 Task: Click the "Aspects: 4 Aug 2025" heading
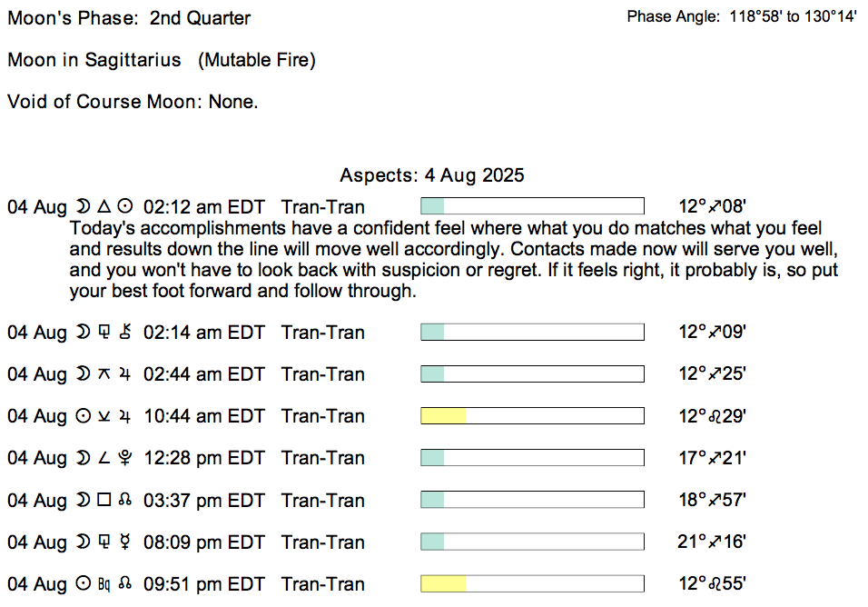click(x=432, y=174)
